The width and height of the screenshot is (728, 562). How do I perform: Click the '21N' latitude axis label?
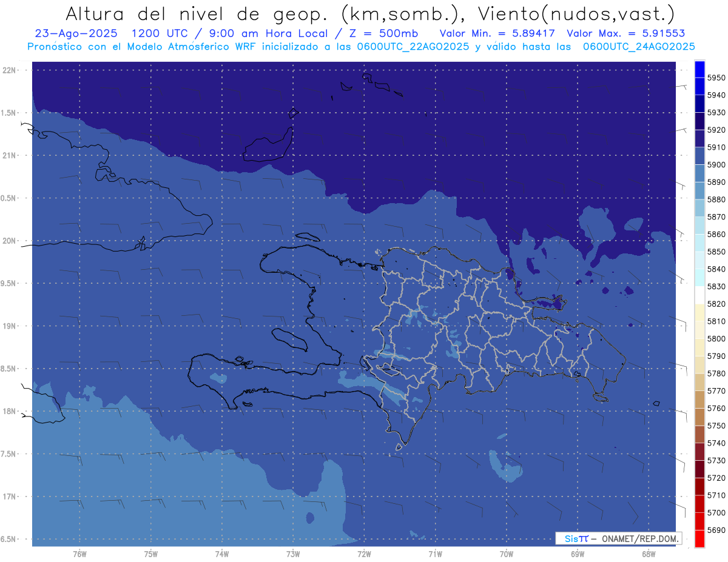click(9, 156)
